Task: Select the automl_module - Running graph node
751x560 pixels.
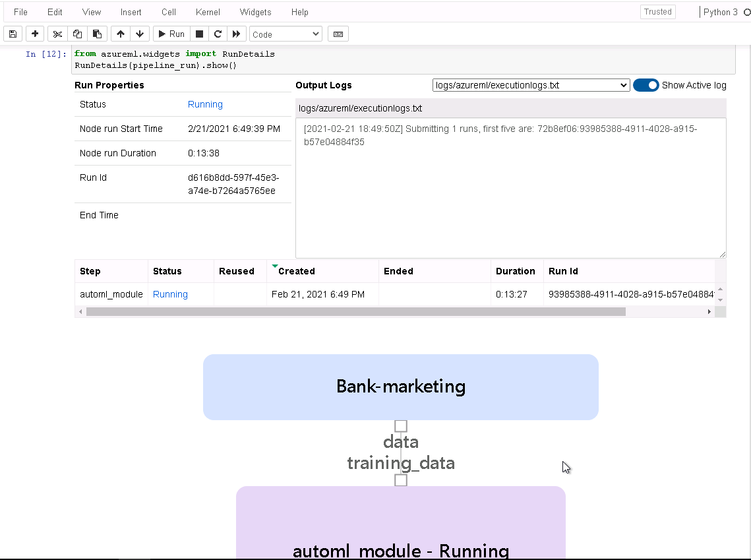Action: point(401,522)
